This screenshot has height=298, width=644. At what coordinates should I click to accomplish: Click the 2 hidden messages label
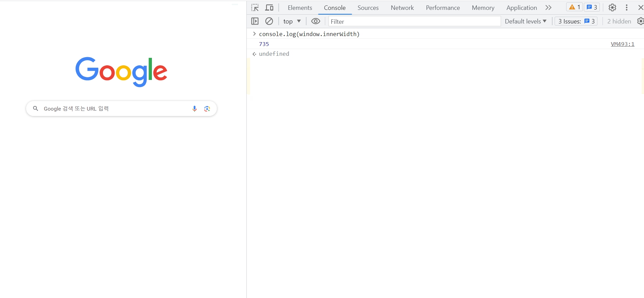619,21
